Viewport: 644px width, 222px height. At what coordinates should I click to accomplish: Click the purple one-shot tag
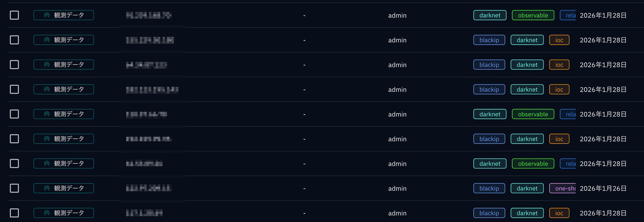563,188
